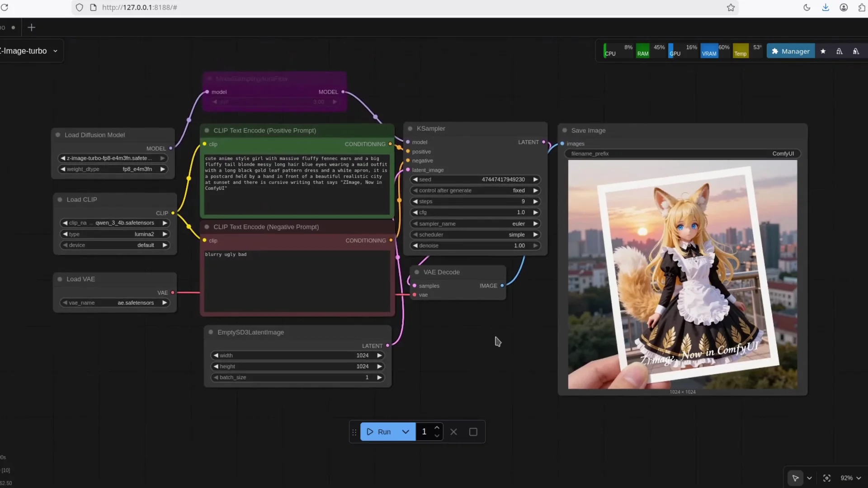
Task: Click the star favorites icon in topbar
Action: coord(823,51)
